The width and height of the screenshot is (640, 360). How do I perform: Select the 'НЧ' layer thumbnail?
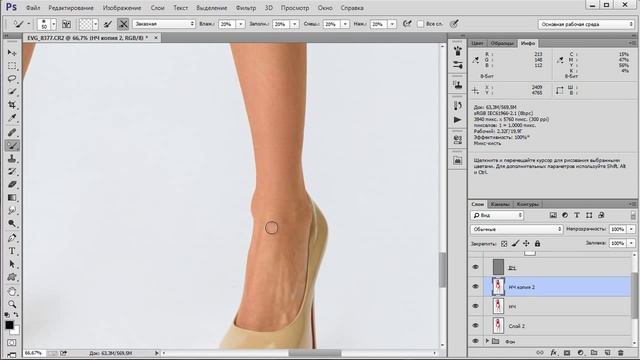[x=498, y=306]
